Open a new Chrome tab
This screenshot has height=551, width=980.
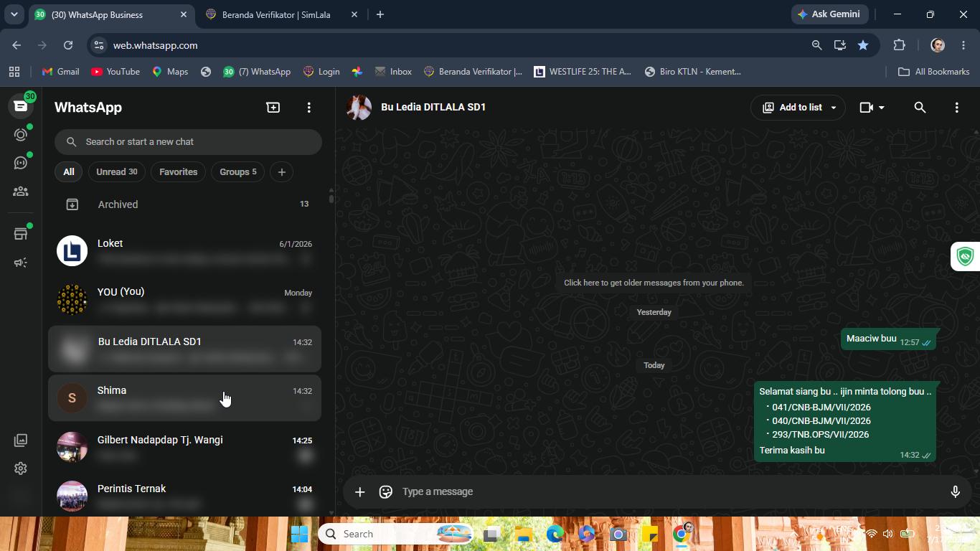click(380, 14)
